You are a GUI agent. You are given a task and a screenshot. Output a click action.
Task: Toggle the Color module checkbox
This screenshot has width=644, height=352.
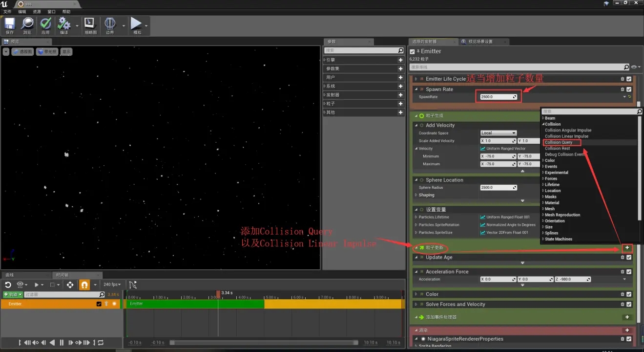(629, 294)
